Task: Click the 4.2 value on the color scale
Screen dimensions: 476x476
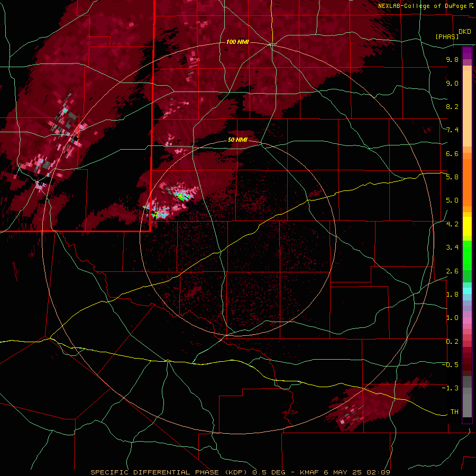Action: pyautogui.click(x=452, y=224)
